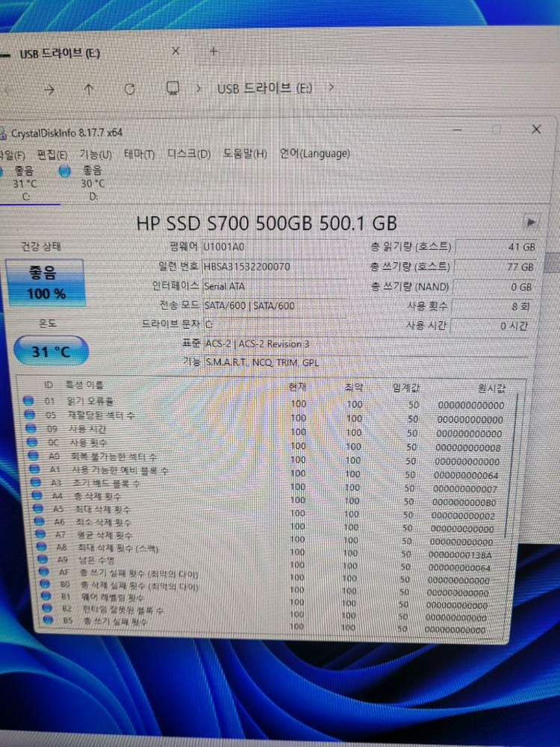This screenshot has height=747, width=560.
Task: Click the 특성 이름 column header
Action: tap(84, 385)
